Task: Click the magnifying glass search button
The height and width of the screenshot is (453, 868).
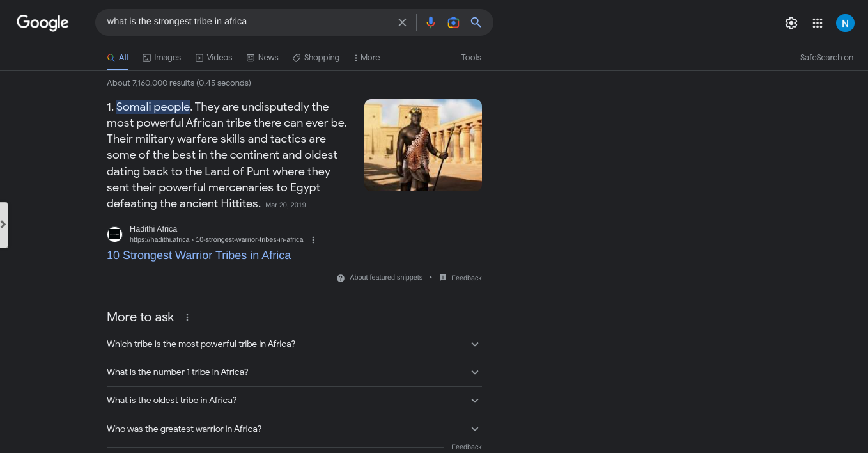Action: point(476,22)
